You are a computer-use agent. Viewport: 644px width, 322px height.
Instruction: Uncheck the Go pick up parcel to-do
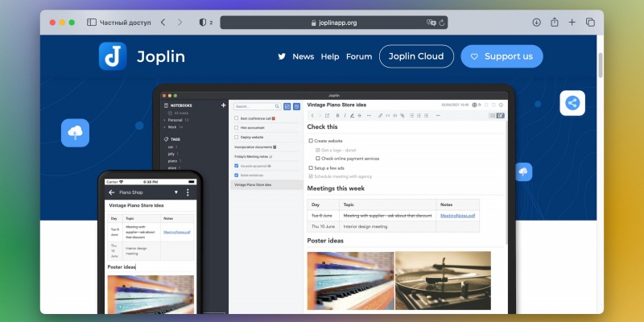(x=236, y=166)
